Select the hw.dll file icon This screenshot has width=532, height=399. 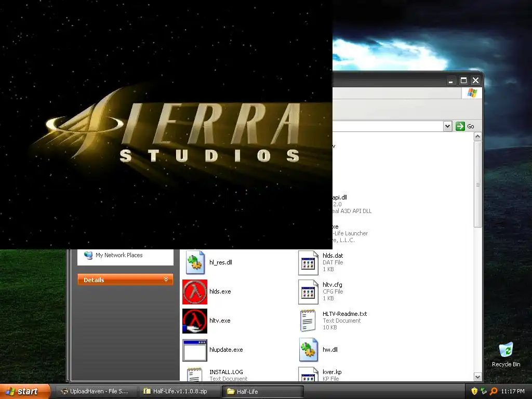pyautogui.click(x=309, y=350)
